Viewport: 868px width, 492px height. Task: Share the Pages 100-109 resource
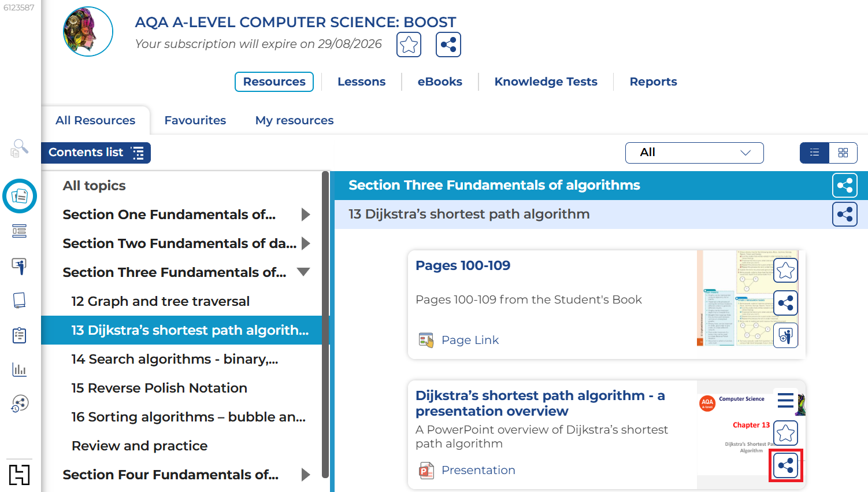(x=785, y=303)
